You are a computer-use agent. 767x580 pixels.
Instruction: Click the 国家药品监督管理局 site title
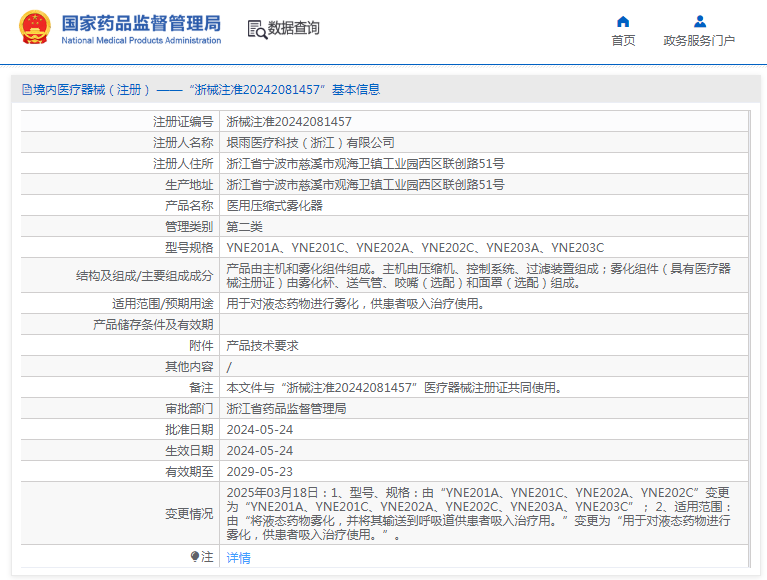141,23
